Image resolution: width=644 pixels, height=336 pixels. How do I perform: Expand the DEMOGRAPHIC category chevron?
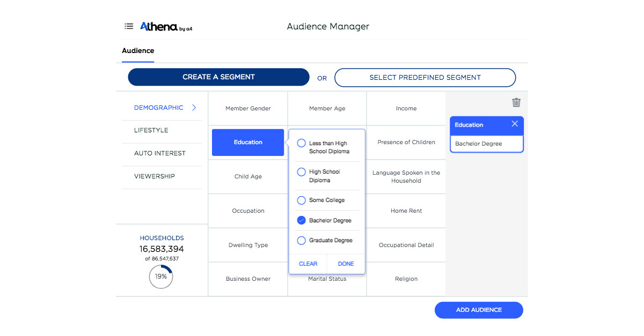click(194, 107)
